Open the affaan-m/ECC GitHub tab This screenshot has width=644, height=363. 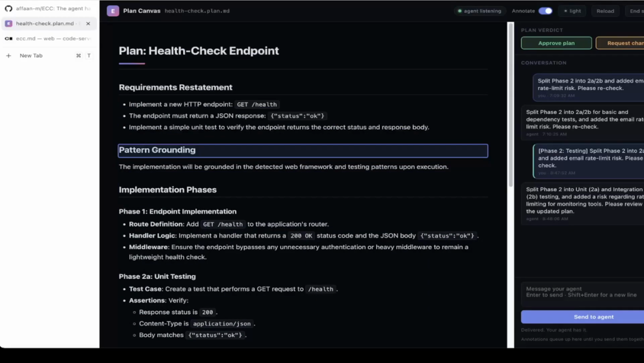point(49,8)
